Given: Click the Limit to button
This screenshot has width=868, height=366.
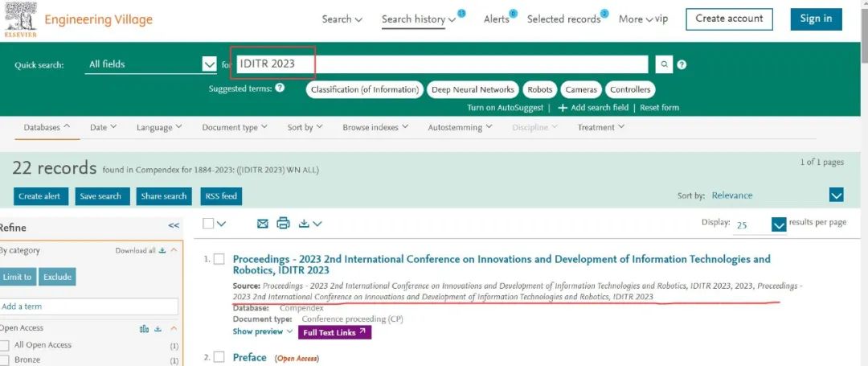Looking at the screenshot, I should click(x=17, y=277).
